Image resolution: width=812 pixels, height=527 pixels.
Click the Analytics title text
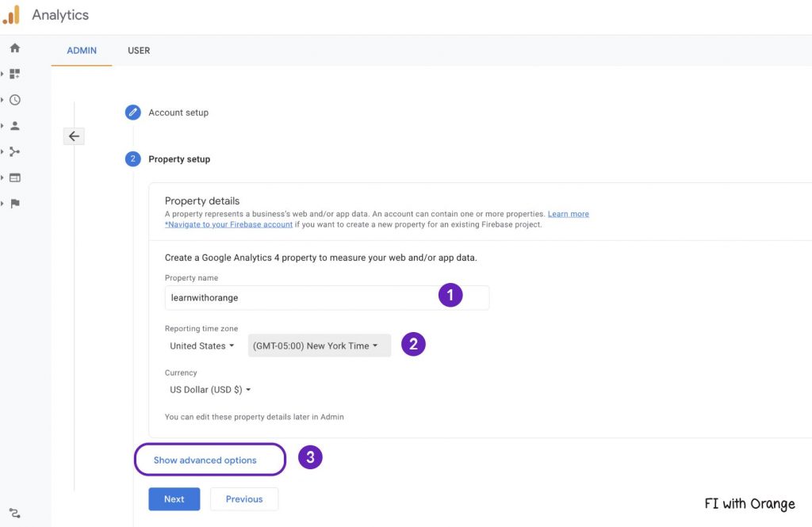pos(60,15)
